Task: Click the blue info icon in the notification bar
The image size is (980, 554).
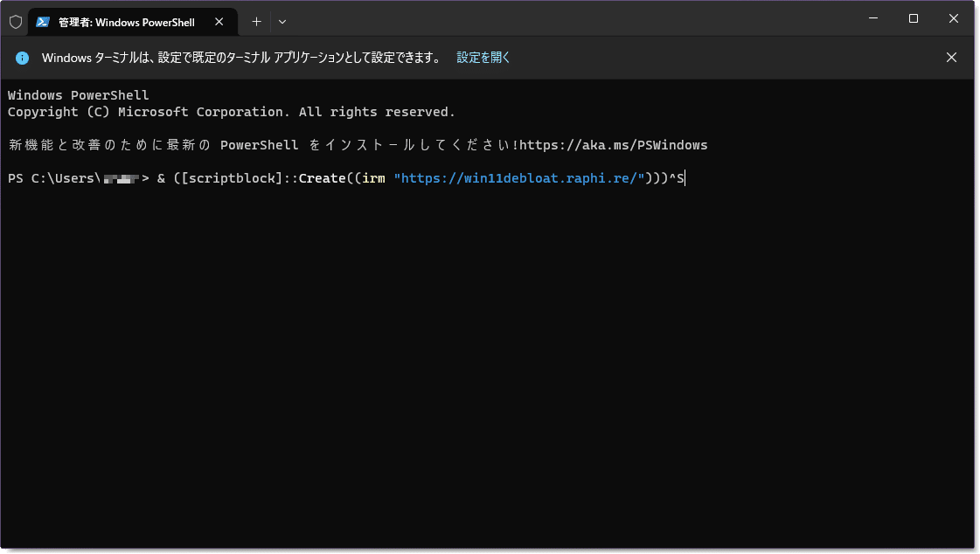Action: coord(22,58)
